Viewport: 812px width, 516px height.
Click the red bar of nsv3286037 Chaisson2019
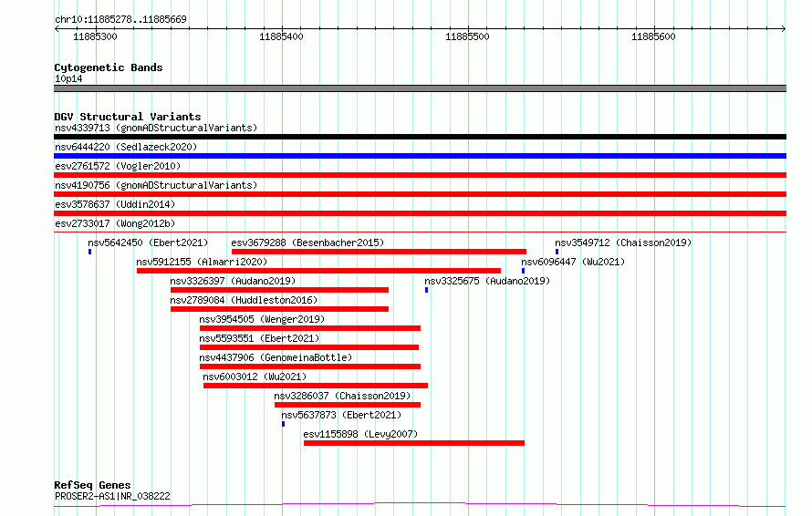(x=348, y=406)
